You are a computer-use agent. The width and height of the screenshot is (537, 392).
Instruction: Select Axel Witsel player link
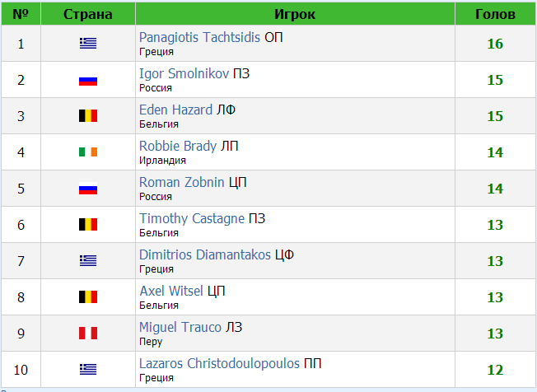click(171, 292)
